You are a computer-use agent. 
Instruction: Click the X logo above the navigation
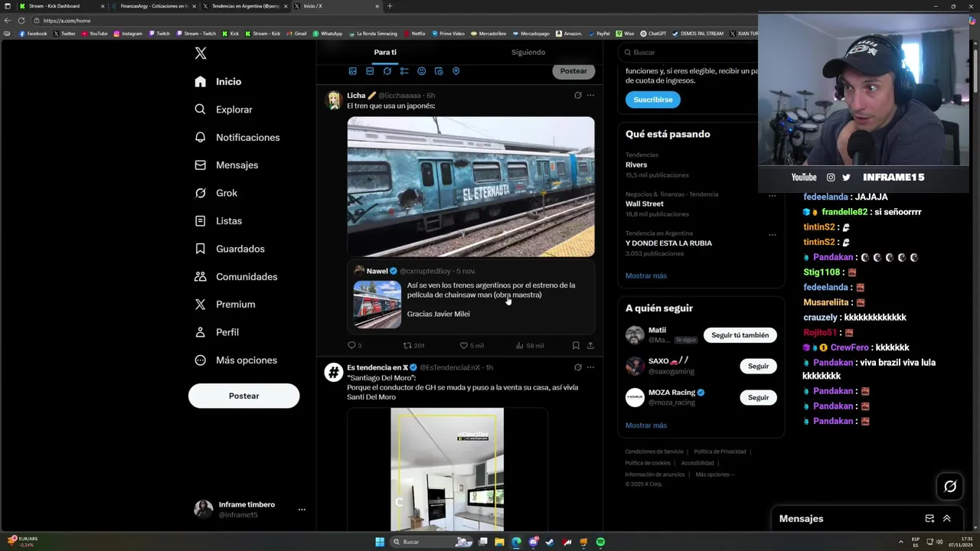[201, 53]
